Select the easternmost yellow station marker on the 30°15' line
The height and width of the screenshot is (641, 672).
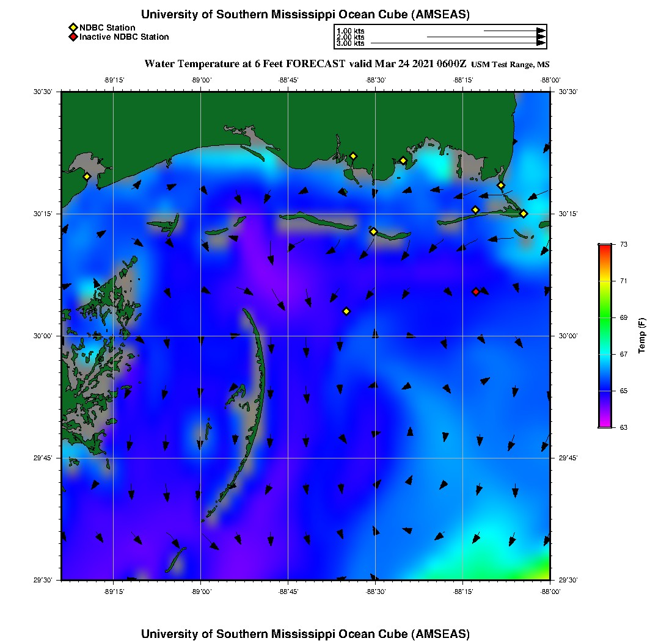tap(524, 214)
